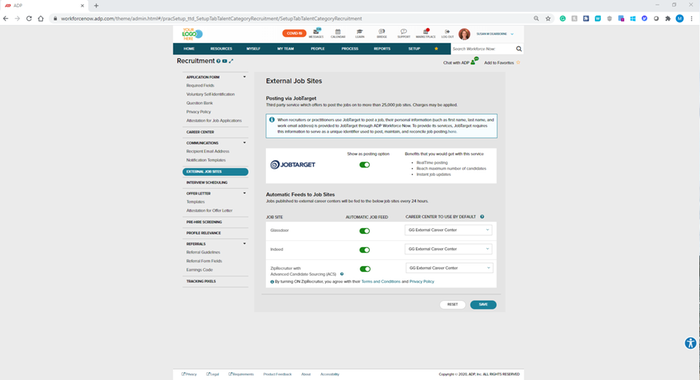Screen dimensions: 700x380
Task: Click the Search Workforce Now field
Action: pos(483,49)
